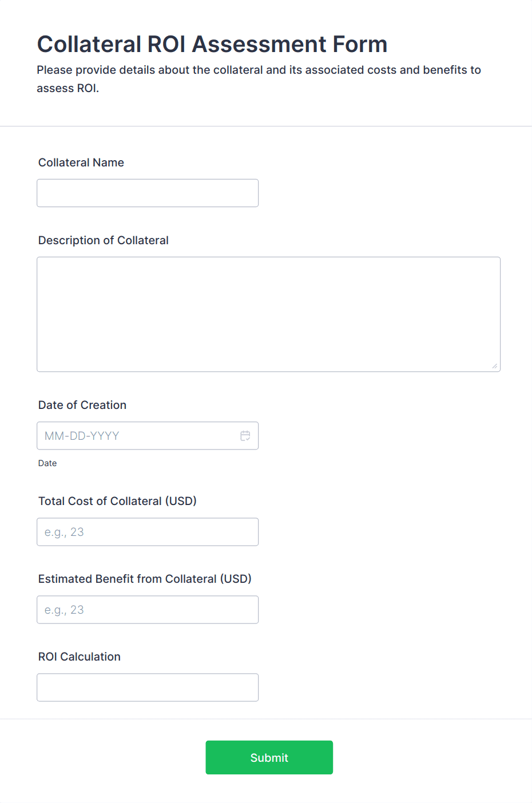Image resolution: width=532 pixels, height=803 pixels.
Task: Click inside the Description of Collateral textarea
Action: tap(268, 314)
